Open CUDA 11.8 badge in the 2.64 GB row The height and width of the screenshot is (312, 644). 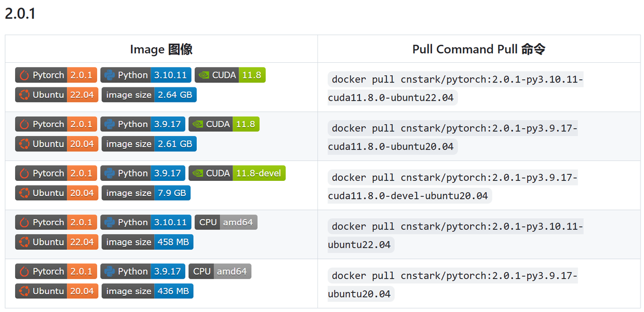coord(230,75)
